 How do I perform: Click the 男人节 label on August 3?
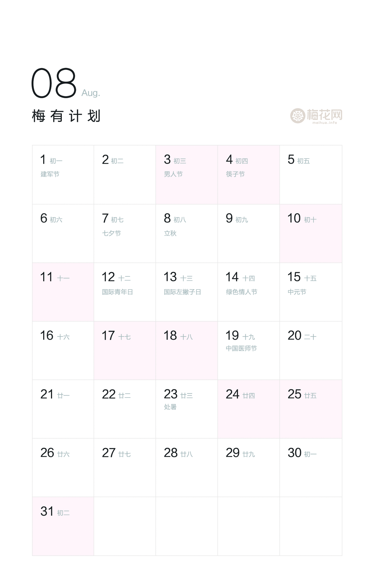point(173,174)
